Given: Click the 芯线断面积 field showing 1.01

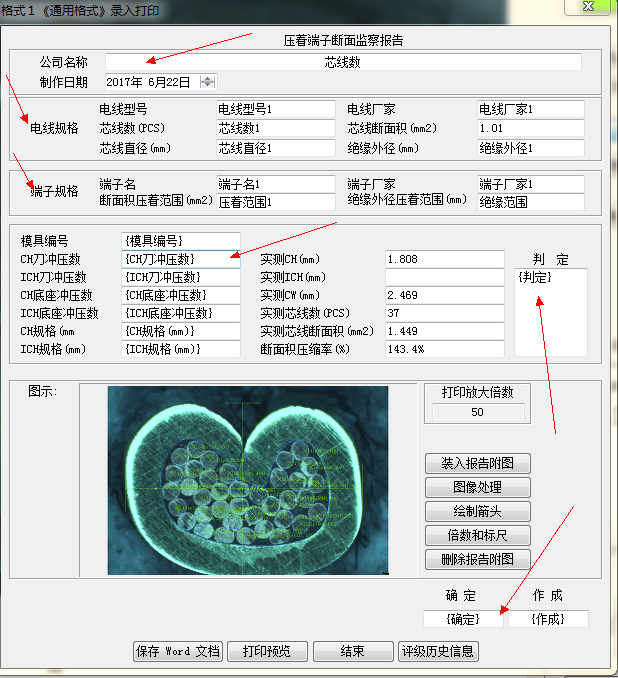Looking at the screenshot, I should [530, 128].
